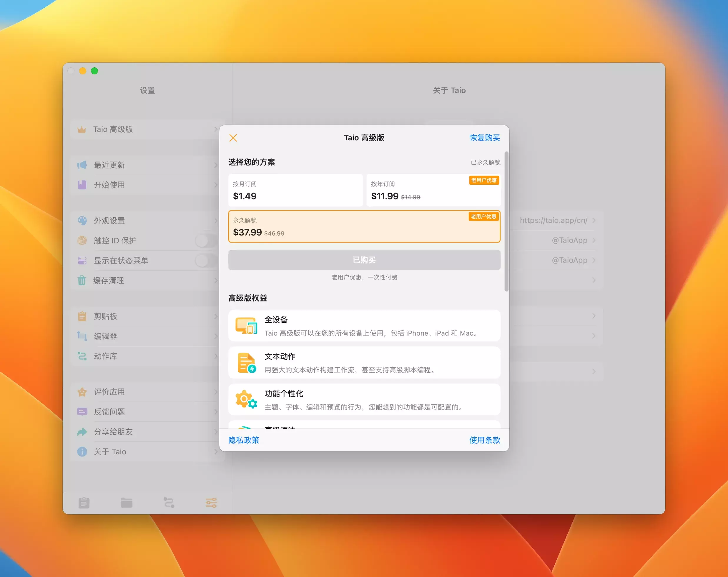The width and height of the screenshot is (728, 577).
Task: Expand the 外观设置 row chevron
Action: tap(216, 221)
